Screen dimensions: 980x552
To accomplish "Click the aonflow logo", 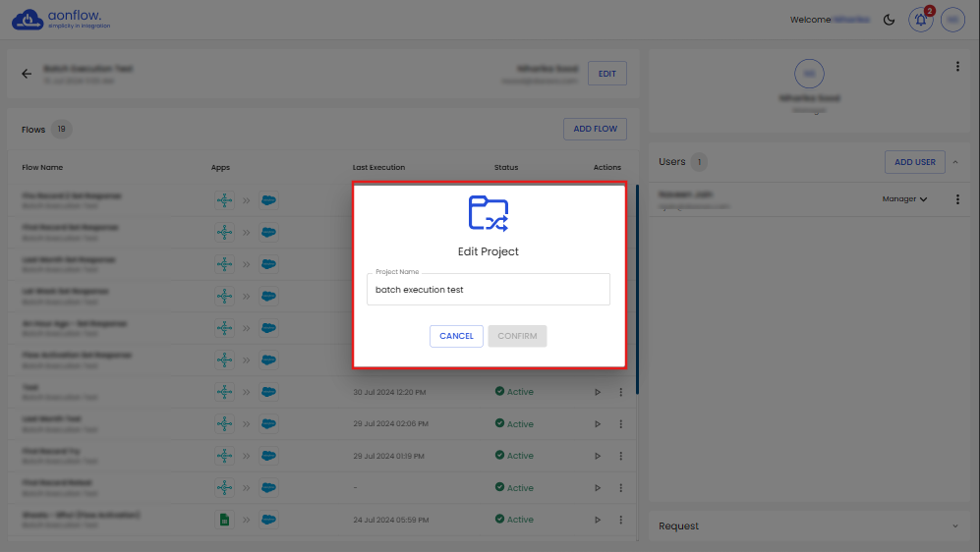I will pyautogui.click(x=61, y=20).
